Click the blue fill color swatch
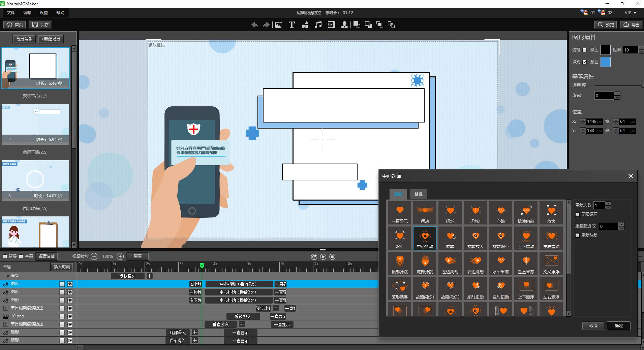Screen dimensions: 644x350 click(x=605, y=62)
